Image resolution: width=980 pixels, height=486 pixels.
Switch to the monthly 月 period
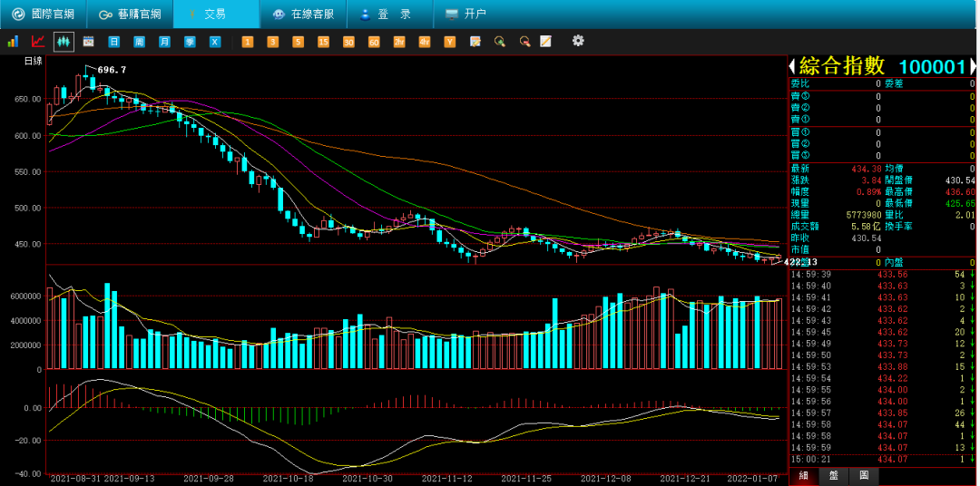click(x=164, y=42)
